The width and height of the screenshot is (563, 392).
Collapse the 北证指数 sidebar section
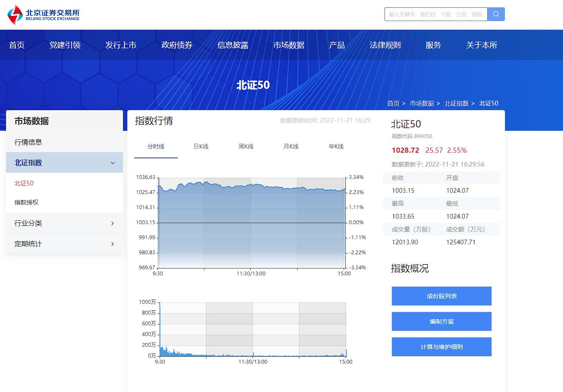(113, 163)
